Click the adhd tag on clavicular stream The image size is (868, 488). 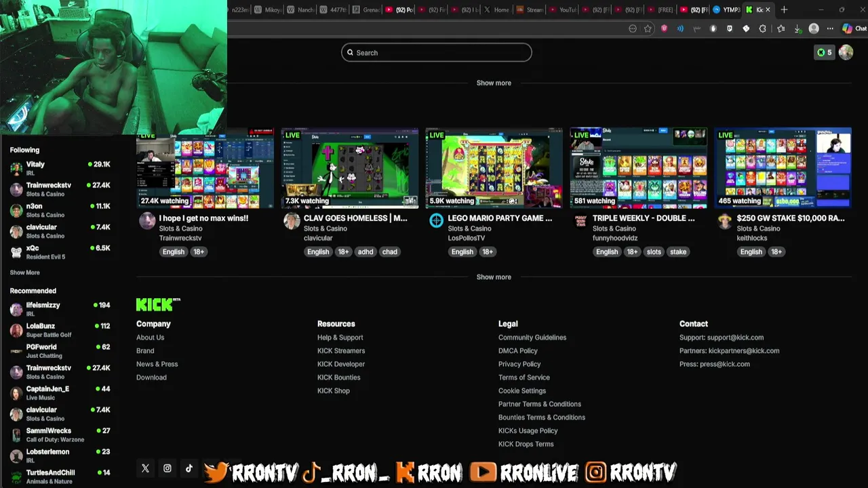[x=366, y=251]
